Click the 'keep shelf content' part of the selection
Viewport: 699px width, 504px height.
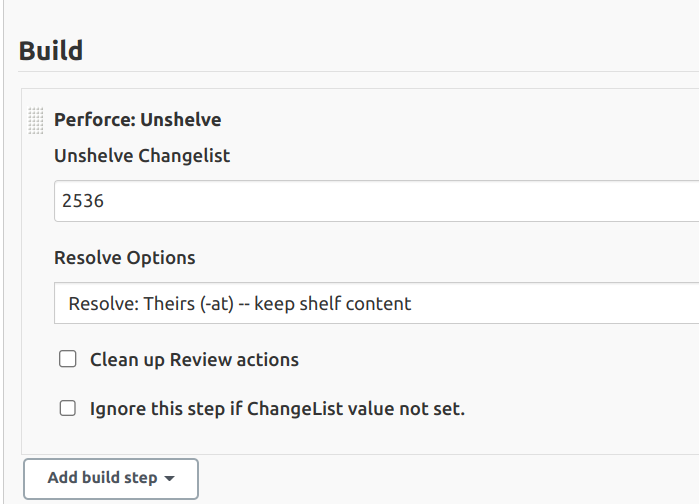click(333, 303)
